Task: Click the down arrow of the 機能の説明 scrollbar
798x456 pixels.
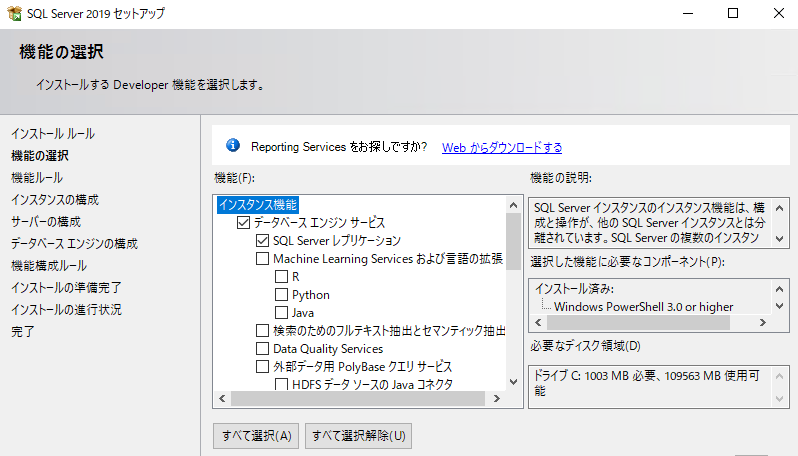Action: coord(779,238)
